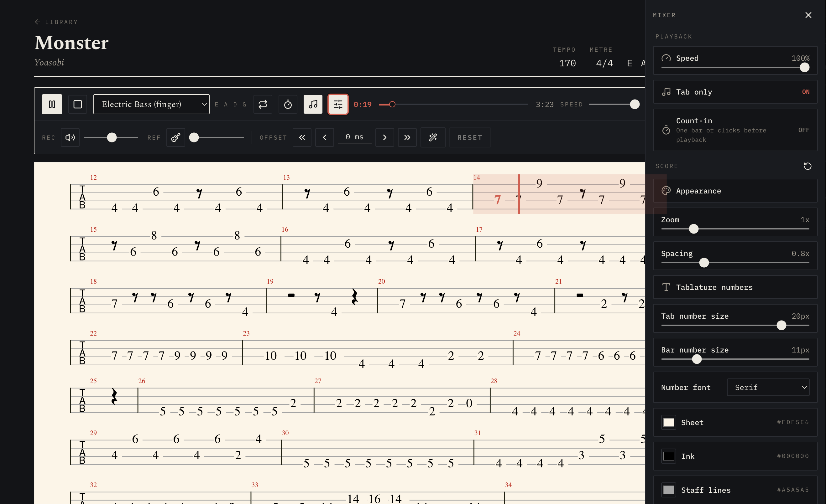
Task: Open the Number font Serif dropdown
Action: 768,388
